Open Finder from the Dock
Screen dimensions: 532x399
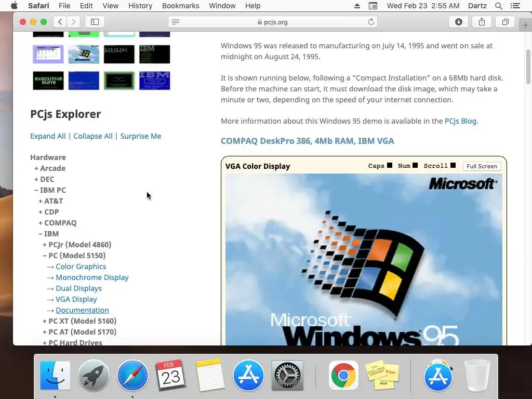click(x=55, y=375)
